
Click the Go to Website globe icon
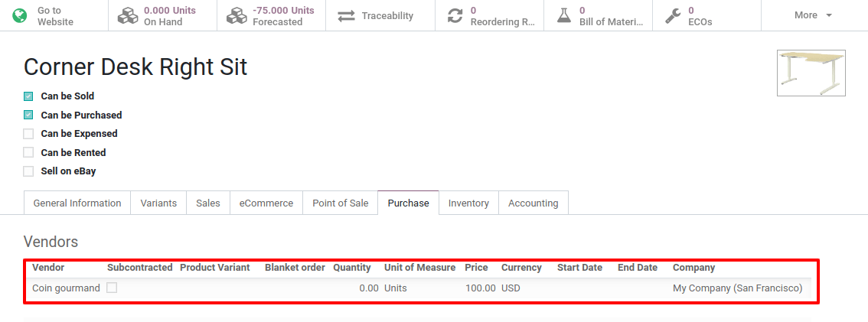(x=20, y=15)
